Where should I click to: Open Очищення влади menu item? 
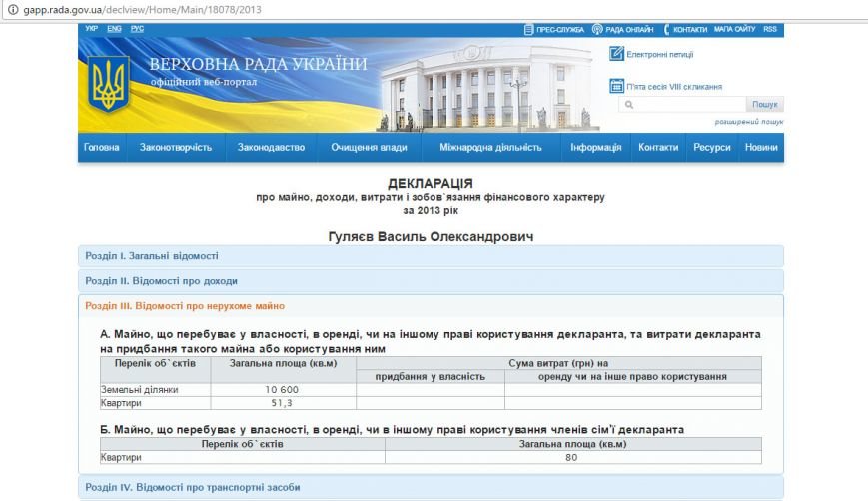(x=369, y=147)
